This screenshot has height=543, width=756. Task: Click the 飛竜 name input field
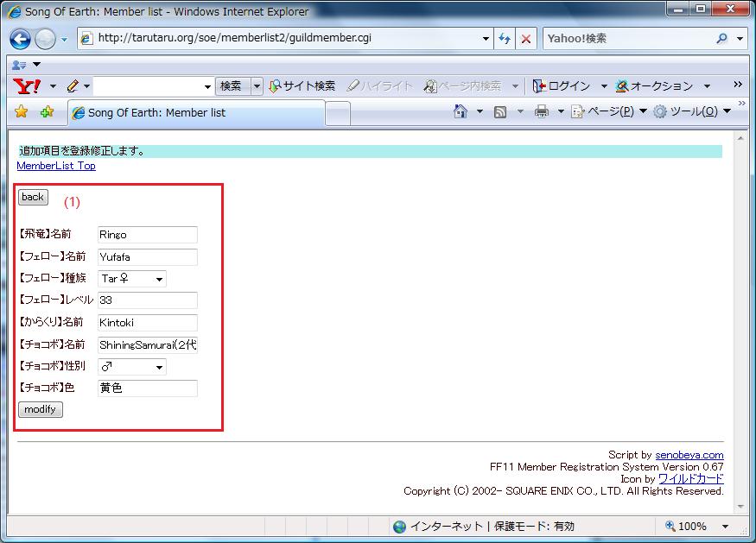(x=148, y=235)
